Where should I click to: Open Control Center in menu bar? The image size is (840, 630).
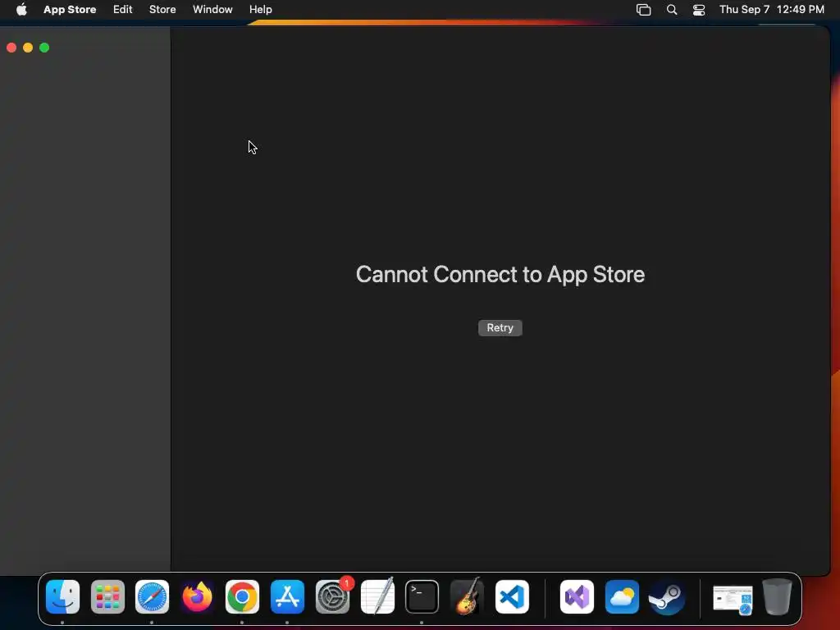[699, 10]
